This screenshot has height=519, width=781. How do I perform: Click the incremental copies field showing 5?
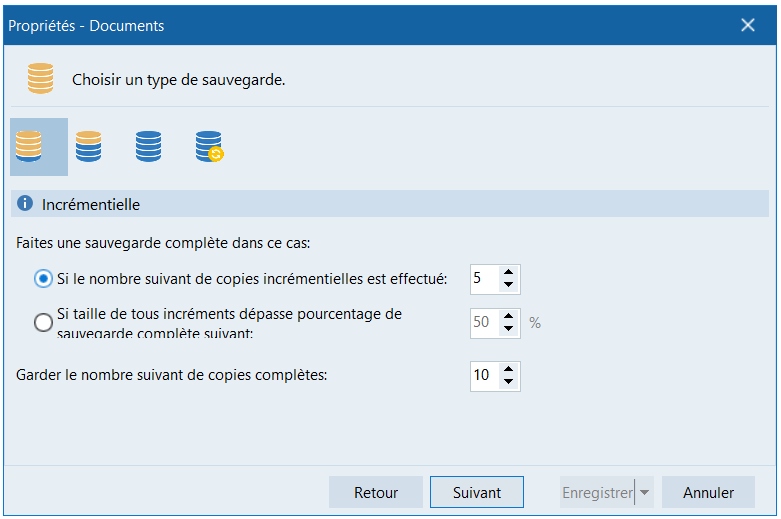[483, 279]
